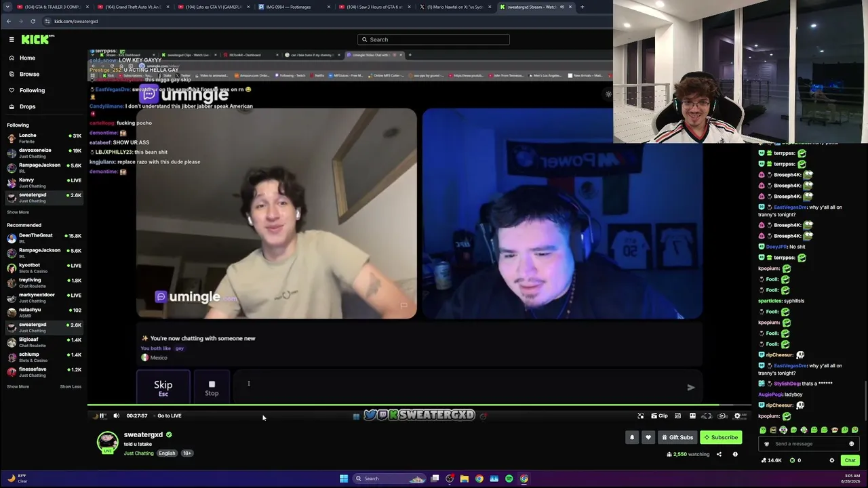The height and width of the screenshot is (488, 868).
Task: Open browser tab search dropdown
Action: tap(9, 7)
